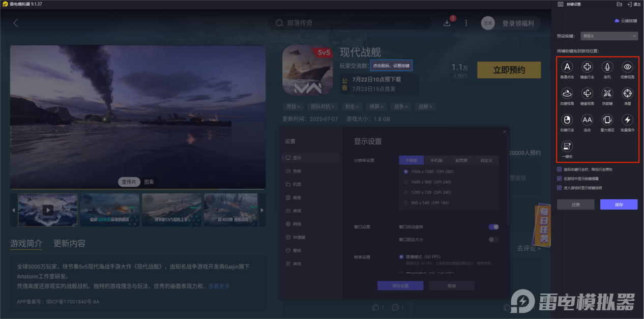The width and height of the screenshot is (644, 319).
Task: Choose the 扳机 trigger key mapping icon
Action: pos(607,67)
